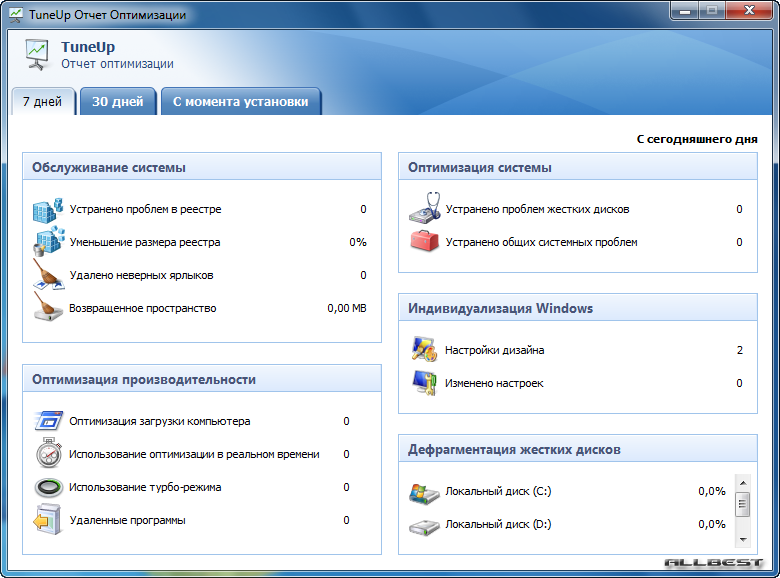Click the Оптимизация производительности section header
Viewport: 780px width, 578px height.
tap(202, 379)
